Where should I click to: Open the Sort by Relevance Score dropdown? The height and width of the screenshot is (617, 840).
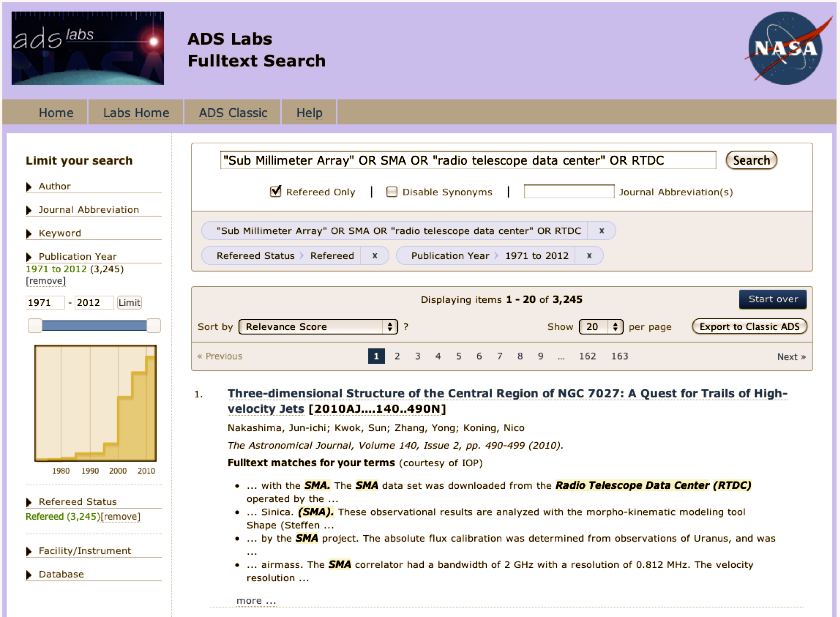[318, 327]
